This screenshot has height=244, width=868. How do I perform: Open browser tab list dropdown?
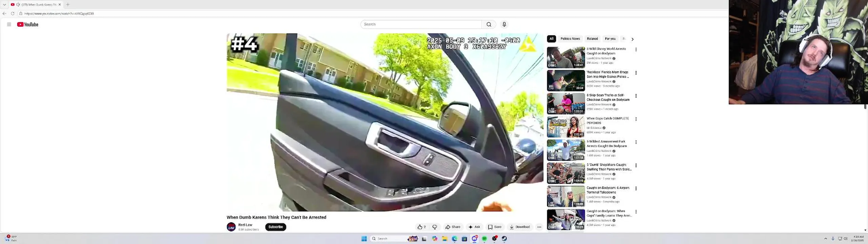point(4,4)
